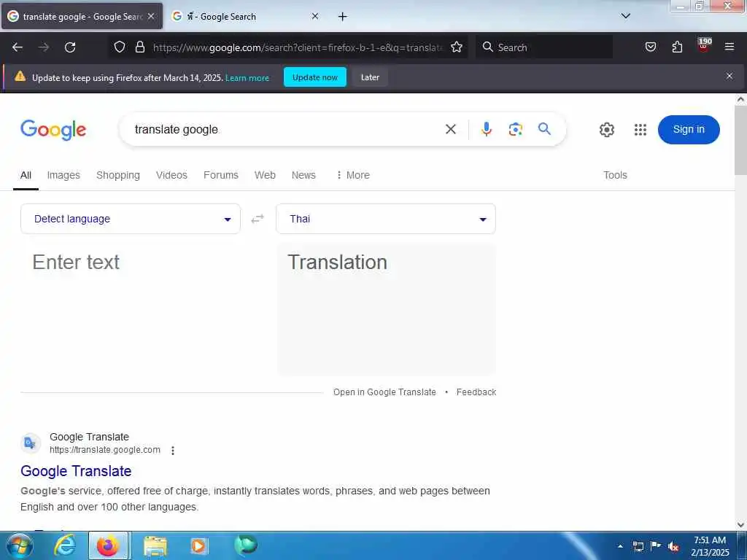Open the Google apps grid
The width and height of the screenshot is (747, 560).
(x=640, y=130)
